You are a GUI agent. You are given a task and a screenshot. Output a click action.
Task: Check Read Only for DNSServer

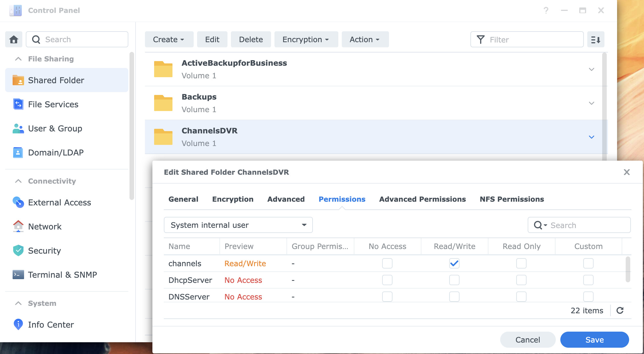coord(521,297)
